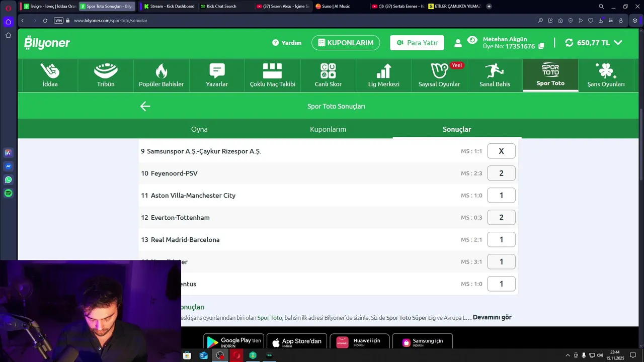This screenshot has height=362, width=644.
Task: Open Çoklu Maç Takibi grid icon
Action: tap(272, 71)
